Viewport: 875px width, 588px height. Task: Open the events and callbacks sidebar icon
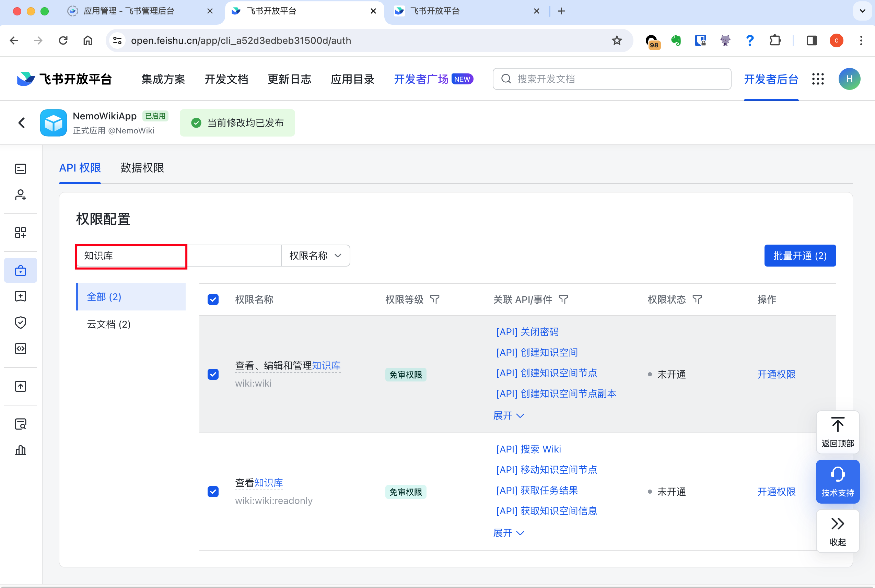[x=21, y=296]
